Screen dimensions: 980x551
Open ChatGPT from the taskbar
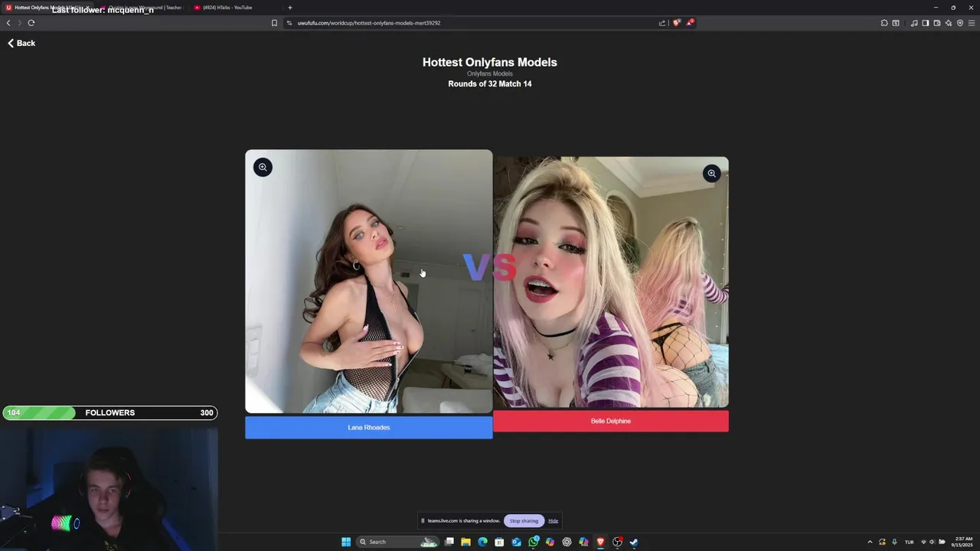tap(567, 542)
